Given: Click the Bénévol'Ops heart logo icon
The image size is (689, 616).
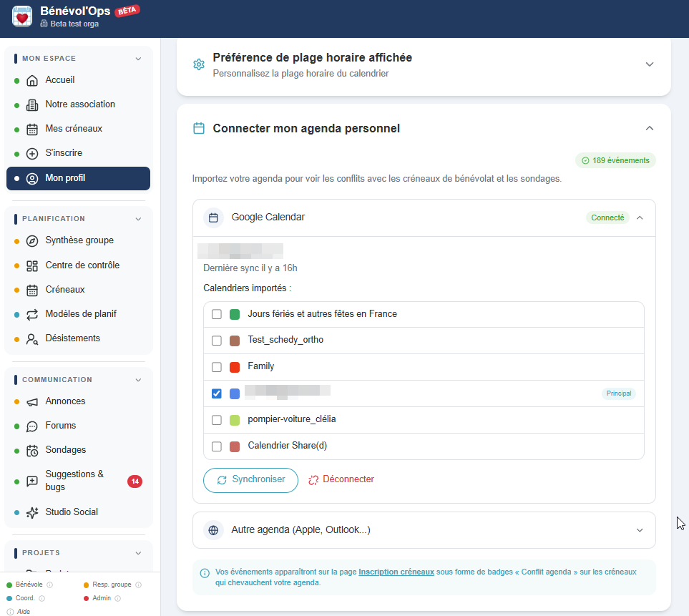Looking at the screenshot, I should (x=22, y=16).
